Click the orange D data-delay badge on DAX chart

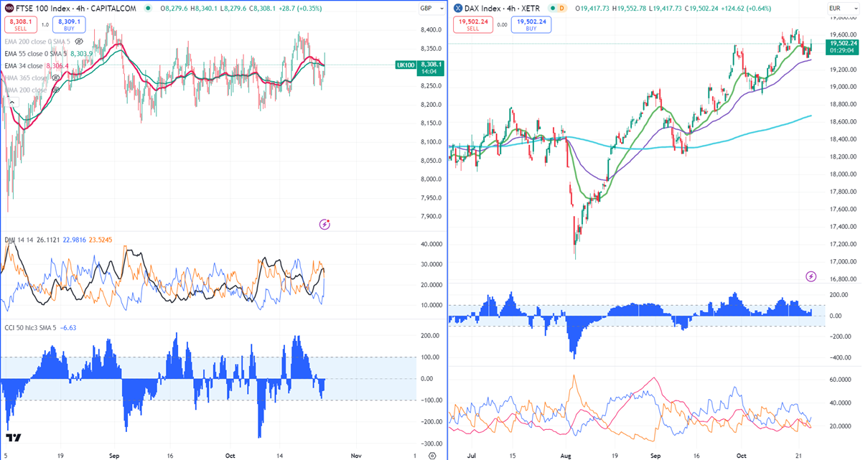click(562, 9)
